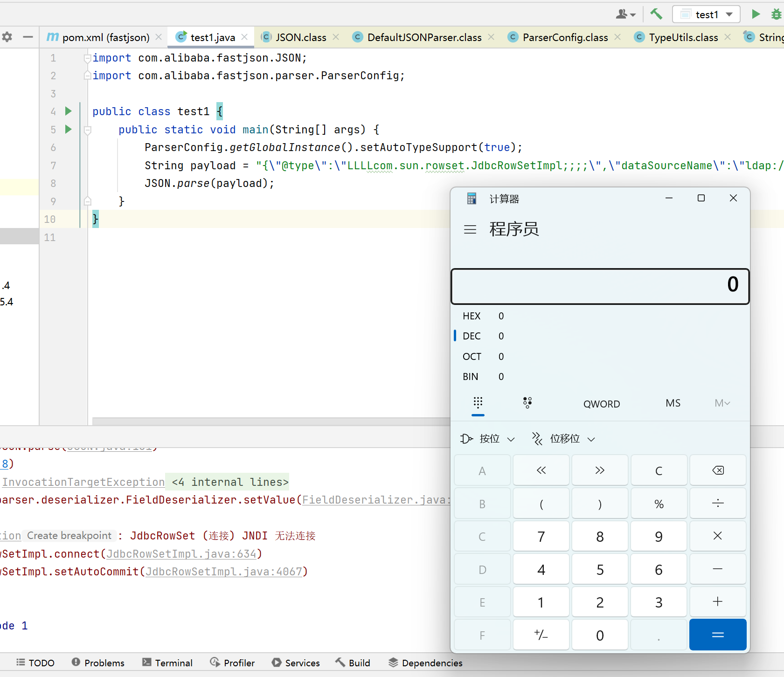
Task: Switch to the bit toggling keypad icon
Action: click(527, 403)
